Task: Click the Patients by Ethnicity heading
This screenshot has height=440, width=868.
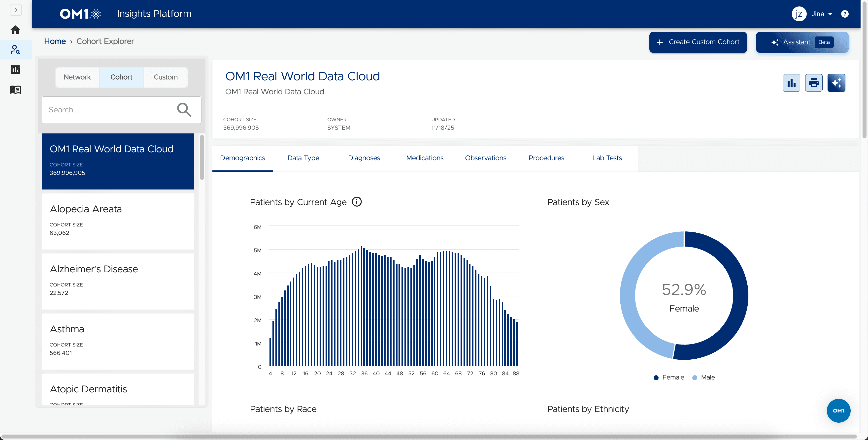Action: pos(588,409)
